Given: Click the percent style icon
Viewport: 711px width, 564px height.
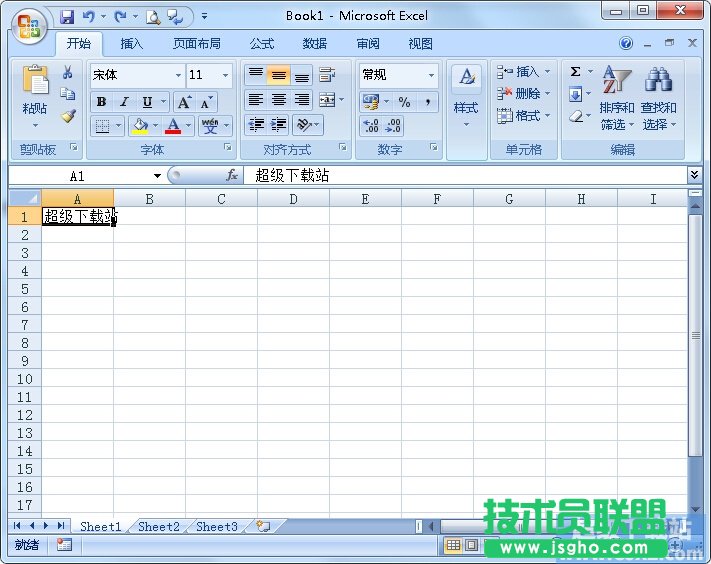Looking at the screenshot, I should [x=404, y=102].
